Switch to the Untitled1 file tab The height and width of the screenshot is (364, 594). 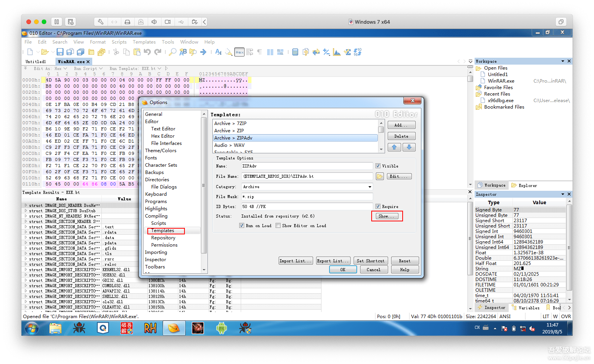pos(36,62)
